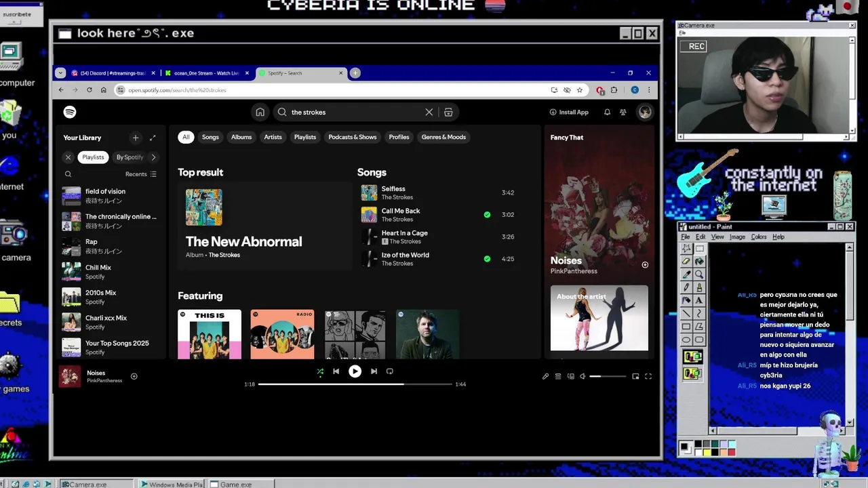The width and height of the screenshot is (868, 488).
Task: Click the Spotify logo
Action: pos(70,112)
